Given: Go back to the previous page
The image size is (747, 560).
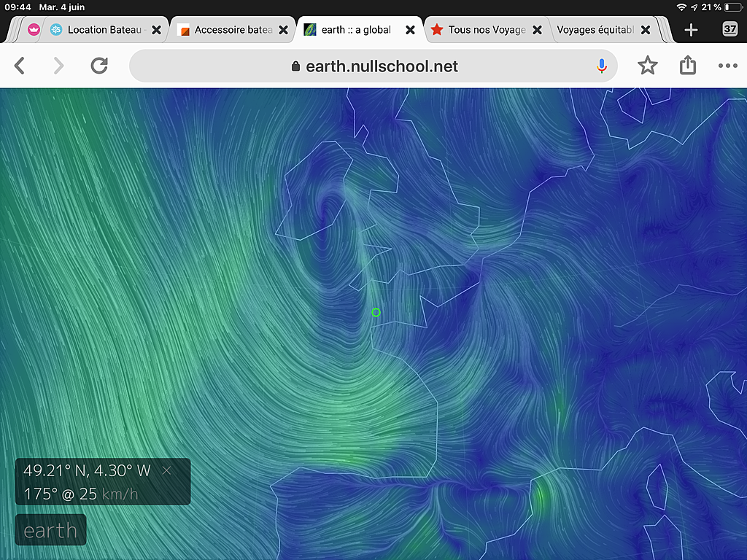Looking at the screenshot, I should click(20, 66).
